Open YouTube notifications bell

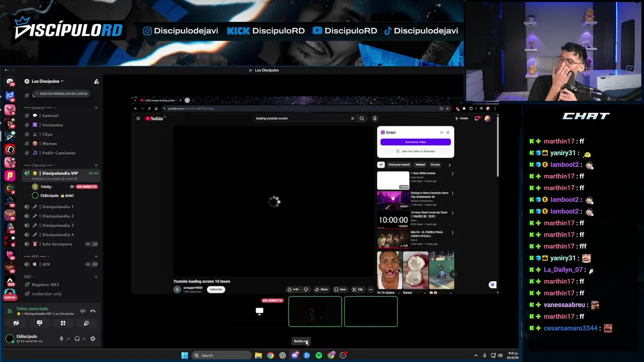[x=477, y=119]
